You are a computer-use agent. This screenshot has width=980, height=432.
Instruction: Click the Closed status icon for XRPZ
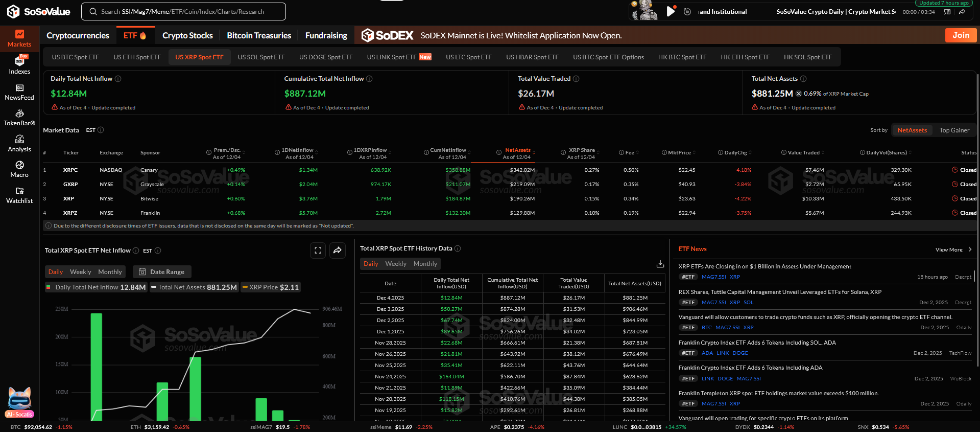[x=955, y=213]
